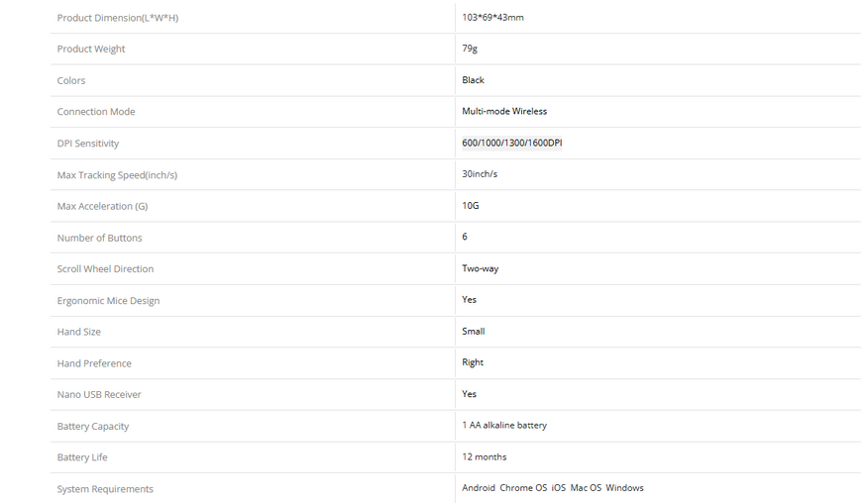The height and width of the screenshot is (503, 868).
Task: Click the 1 AA alkaline battery value
Action: (504, 426)
